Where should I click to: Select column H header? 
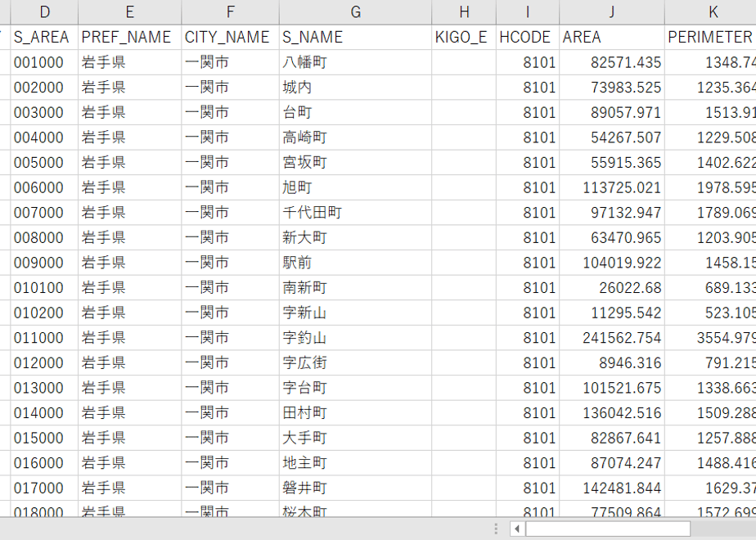point(464,12)
